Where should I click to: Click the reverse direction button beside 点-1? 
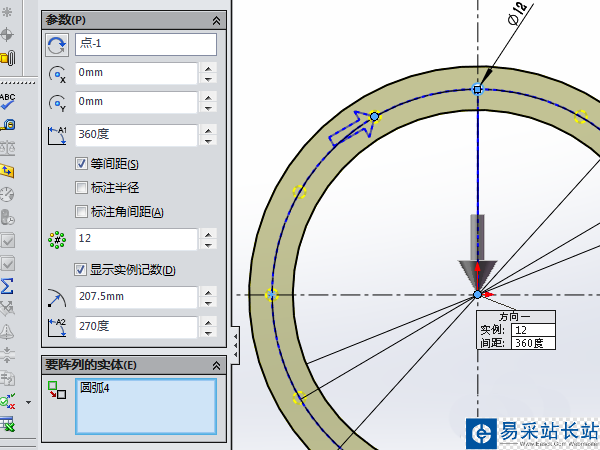(57, 45)
